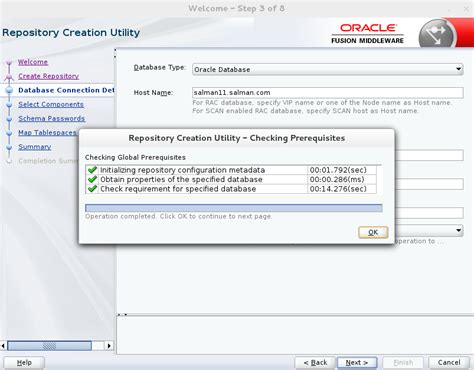Viewport: 474px width, 370px height.
Task: Click the Select Components step bullet marker
Action: (x=9, y=104)
